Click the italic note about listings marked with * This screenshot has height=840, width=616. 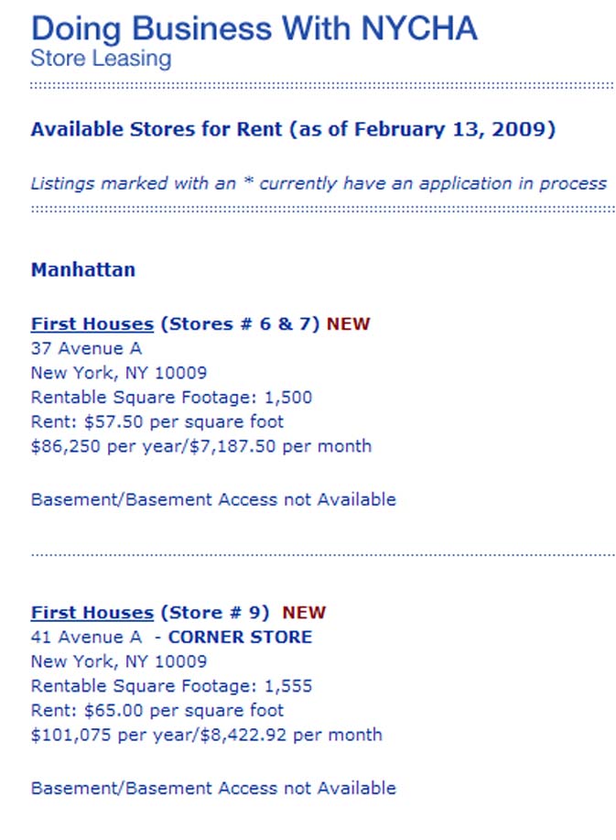319,183
